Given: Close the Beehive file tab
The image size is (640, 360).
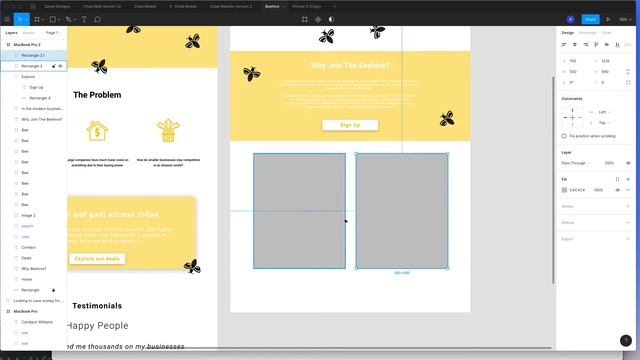Looking at the screenshot, I should pyautogui.click(x=284, y=7).
